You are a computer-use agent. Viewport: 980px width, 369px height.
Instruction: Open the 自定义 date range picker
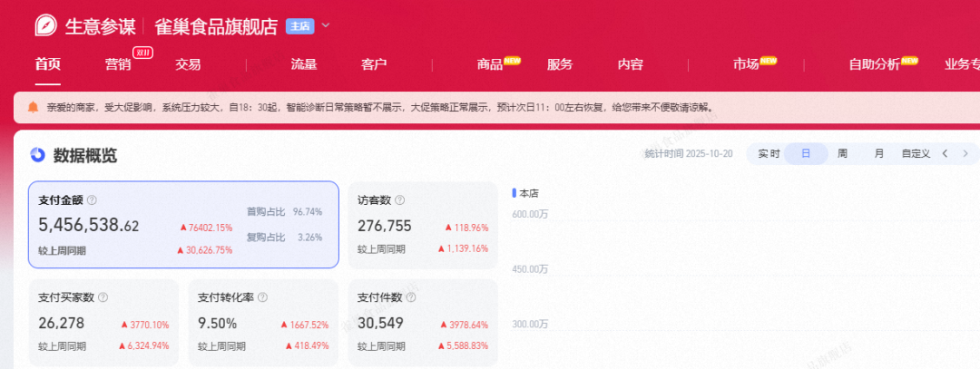point(916,154)
